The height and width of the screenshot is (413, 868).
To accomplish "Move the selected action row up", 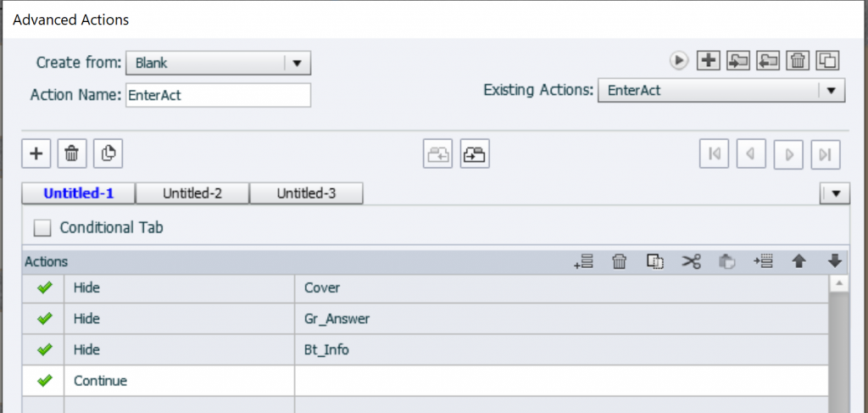I will [x=798, y=262].
